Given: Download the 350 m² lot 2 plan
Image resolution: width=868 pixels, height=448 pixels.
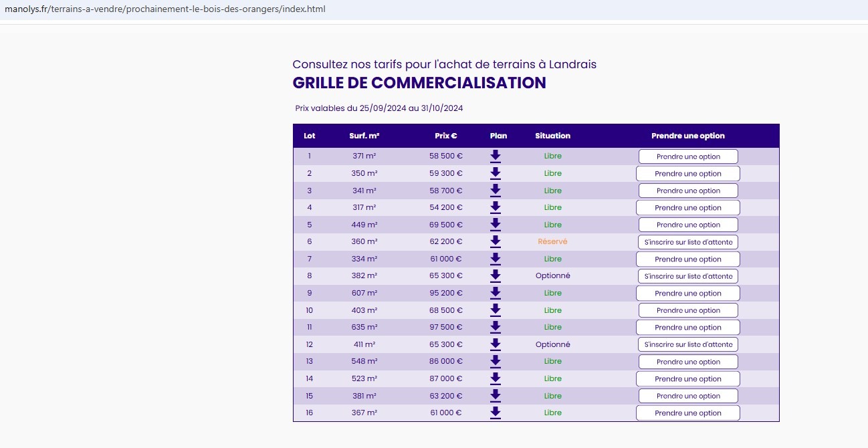Looking at the screenshot, I should pyautogui.click(x=495, y=173).
